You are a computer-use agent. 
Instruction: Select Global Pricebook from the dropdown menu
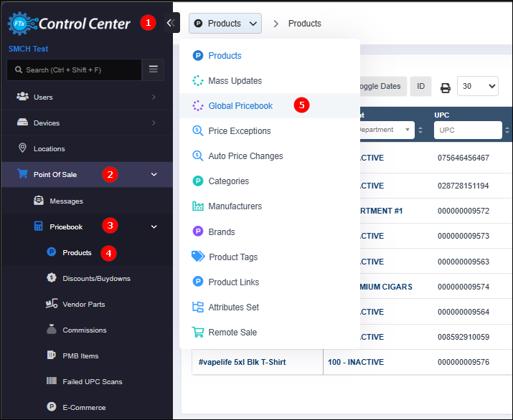pyautogui.click(x=240, y=106)
